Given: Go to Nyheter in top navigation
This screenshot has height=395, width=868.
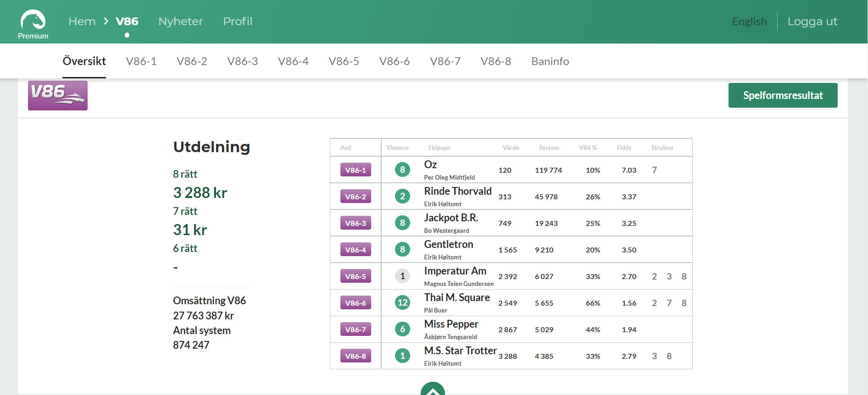Looking at the screenshot, I should [x=180, y=22].
